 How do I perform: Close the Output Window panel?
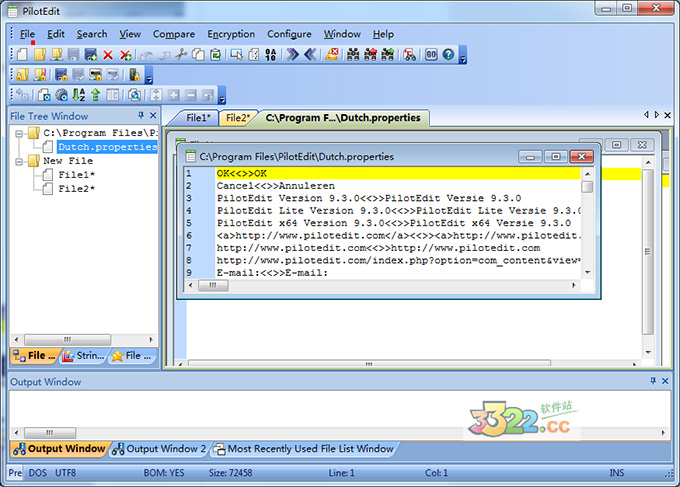click(665, 381)
